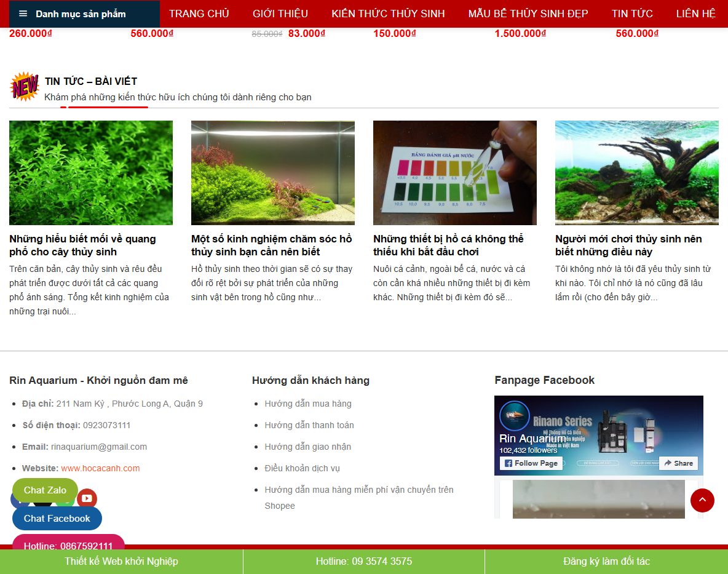Click the Chat Zalo button
The width and height of the screenshot is (728, 574).
tap(44, 490)
